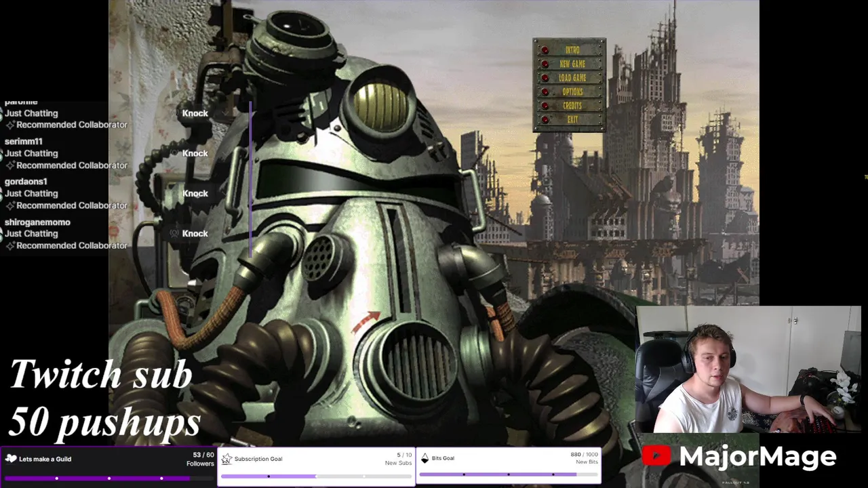Click the star icon on Subscription Goal

pyautogui.click(x=226, y=459)
